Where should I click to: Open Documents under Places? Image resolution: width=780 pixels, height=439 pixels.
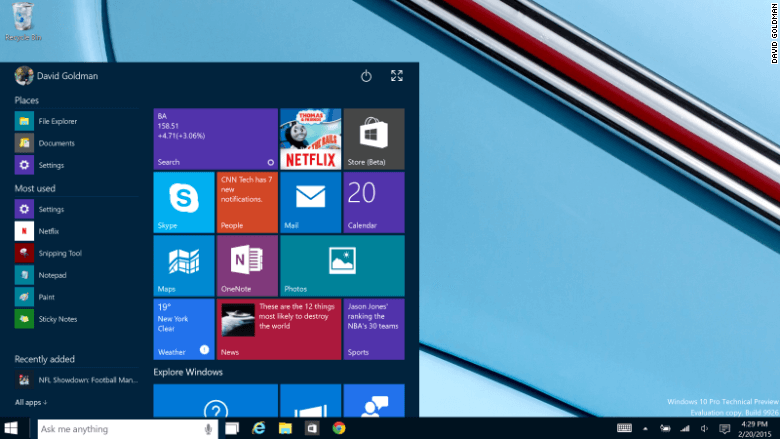pyautogui.click(x=77, y=143)
